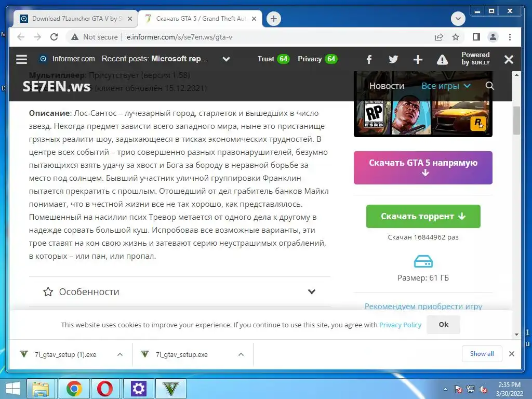
Task: Click the Informer.com logo icon
Action: point(43,59)
